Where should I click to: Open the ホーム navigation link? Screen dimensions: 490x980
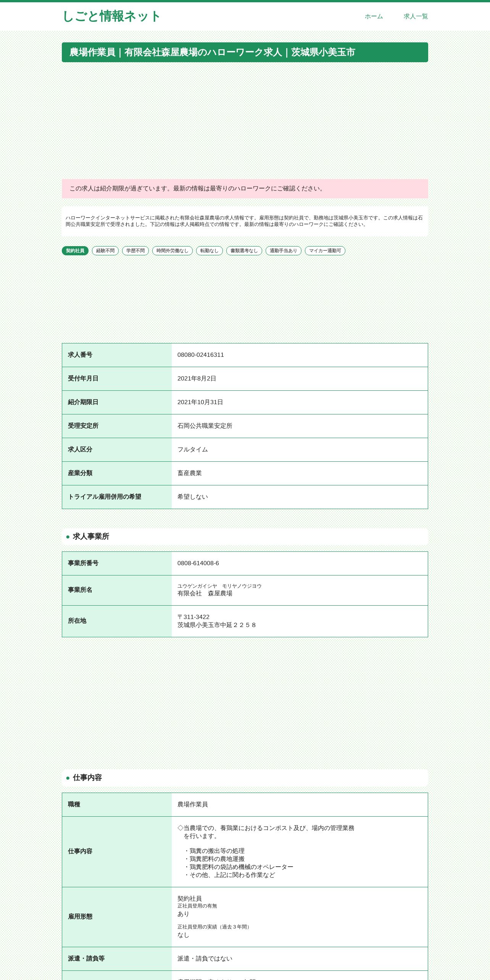(374, 16)
